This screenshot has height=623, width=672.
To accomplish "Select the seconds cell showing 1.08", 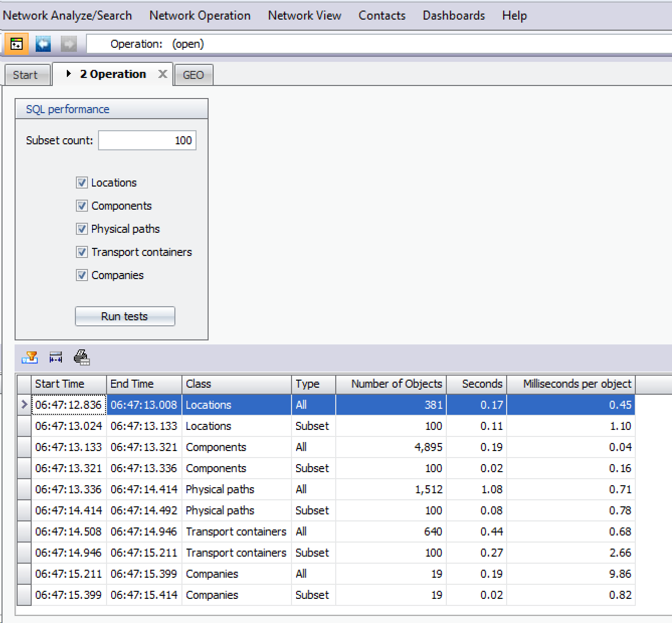I will (x=476, y=489).
